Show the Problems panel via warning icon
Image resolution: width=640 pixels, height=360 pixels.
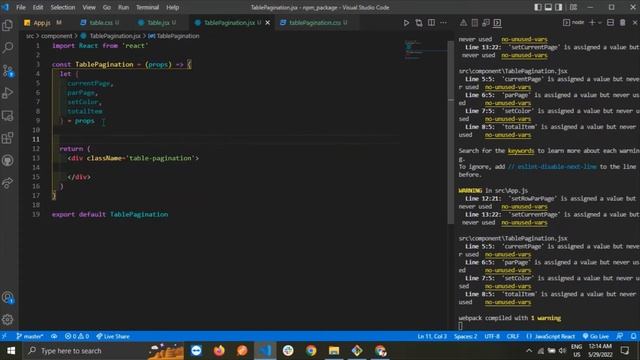click(464, 23)
